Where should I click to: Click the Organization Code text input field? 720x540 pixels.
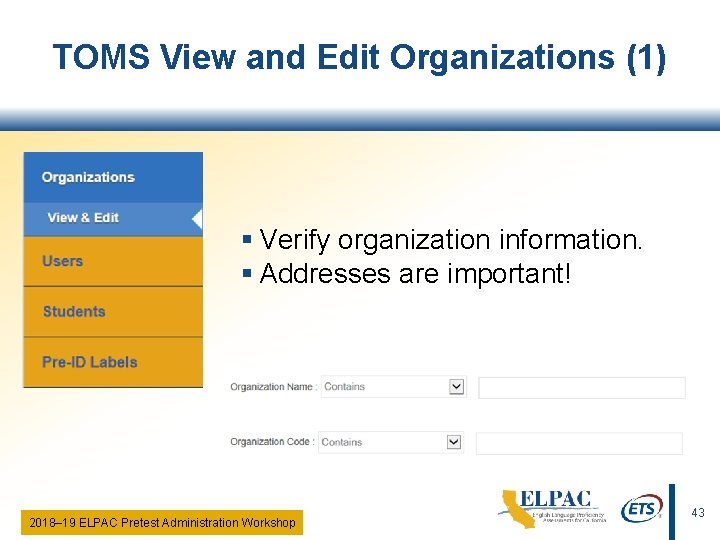point(579,443)
